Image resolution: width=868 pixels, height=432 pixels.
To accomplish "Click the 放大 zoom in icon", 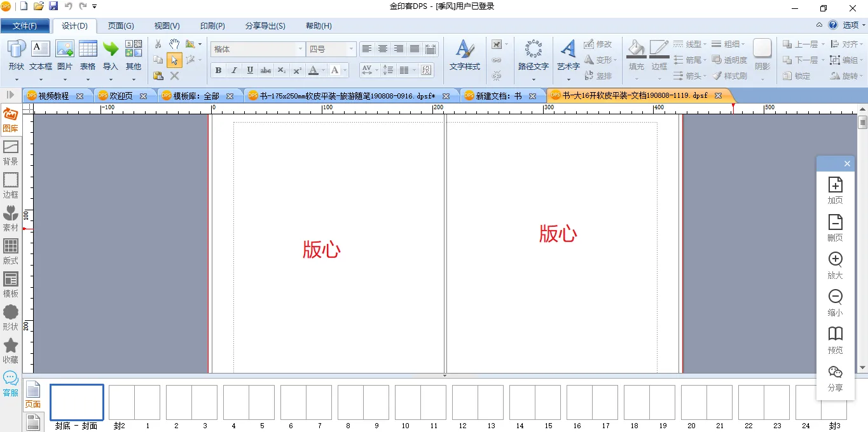I will click(836, 259).
